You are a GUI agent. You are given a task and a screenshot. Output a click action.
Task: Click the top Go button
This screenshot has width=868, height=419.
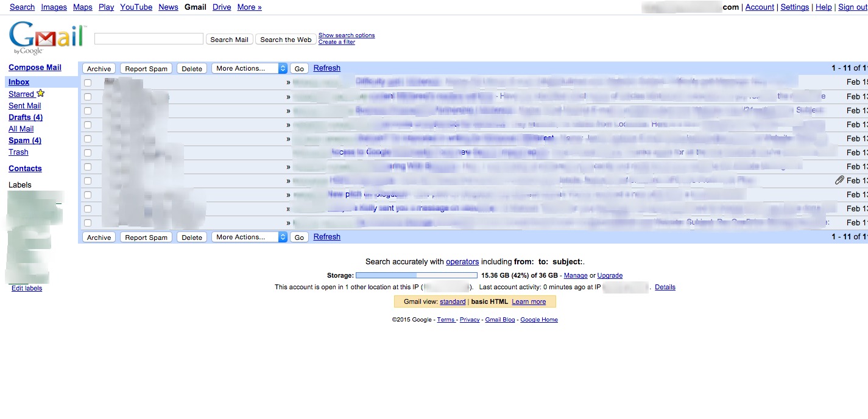pos(299,69)
